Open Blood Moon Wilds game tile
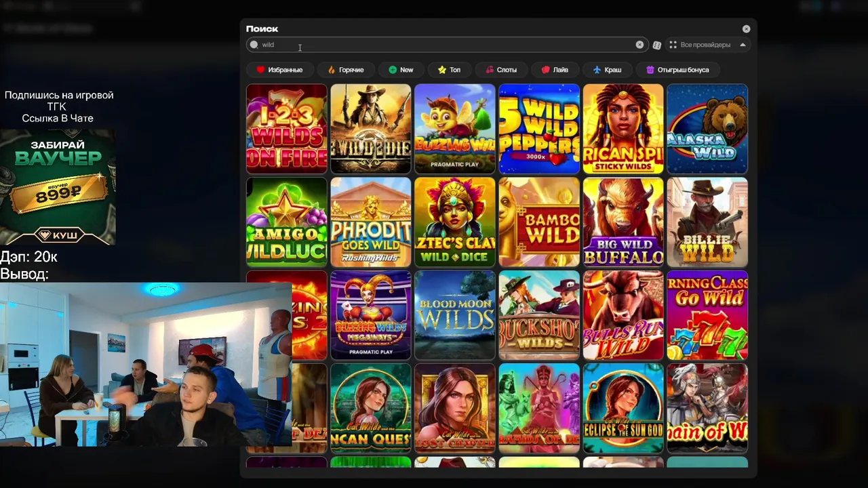Viewport: 868px width, 488px height. pyautogui.click(x=455, y=315)
